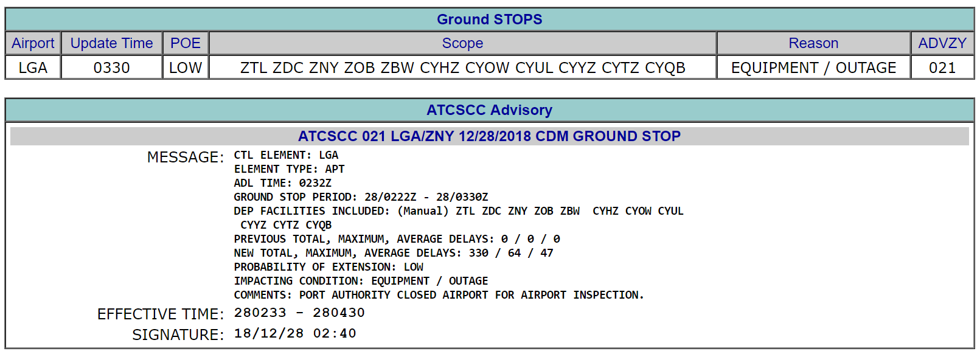Click the ADVZY column header
Screen dimensions: 980x354
942,43
